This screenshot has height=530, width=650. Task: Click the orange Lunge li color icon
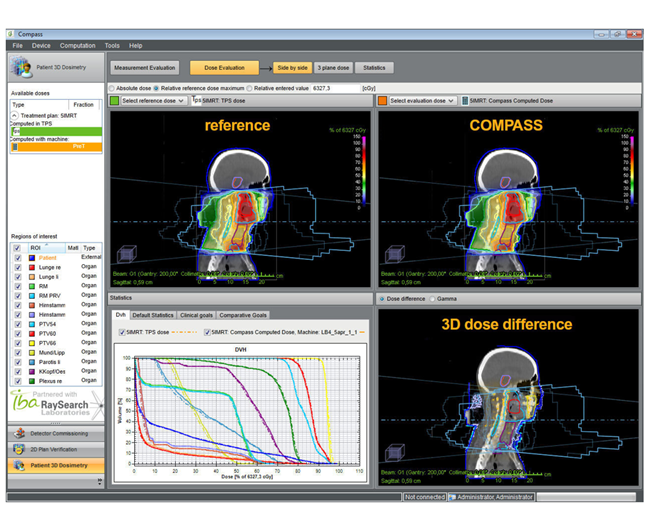click(32, 277)
